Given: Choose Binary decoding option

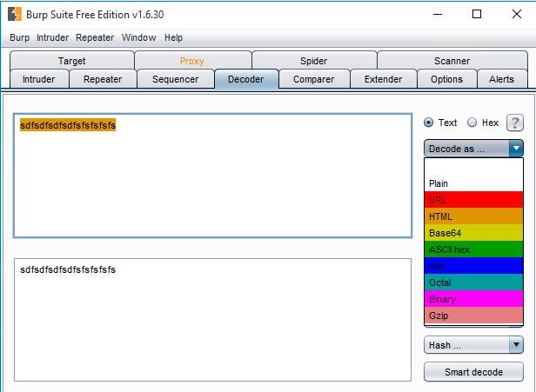Looking at the screenshot, I should 473,299.
